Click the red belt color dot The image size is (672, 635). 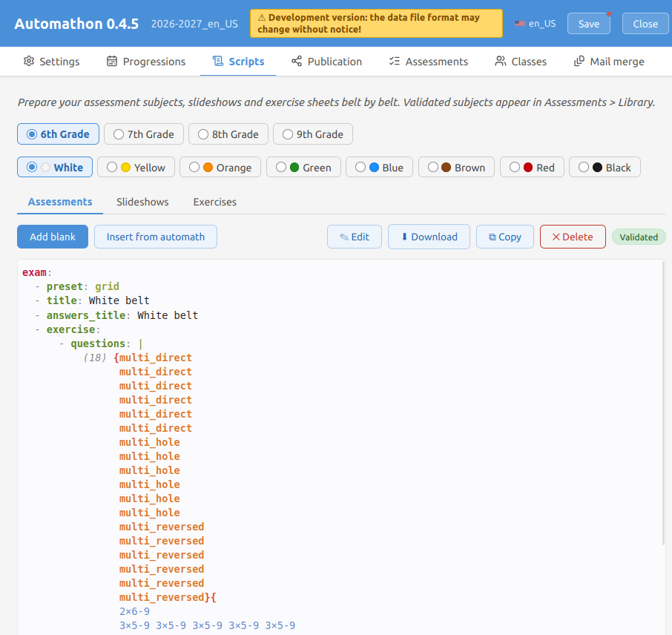(528, 167)
